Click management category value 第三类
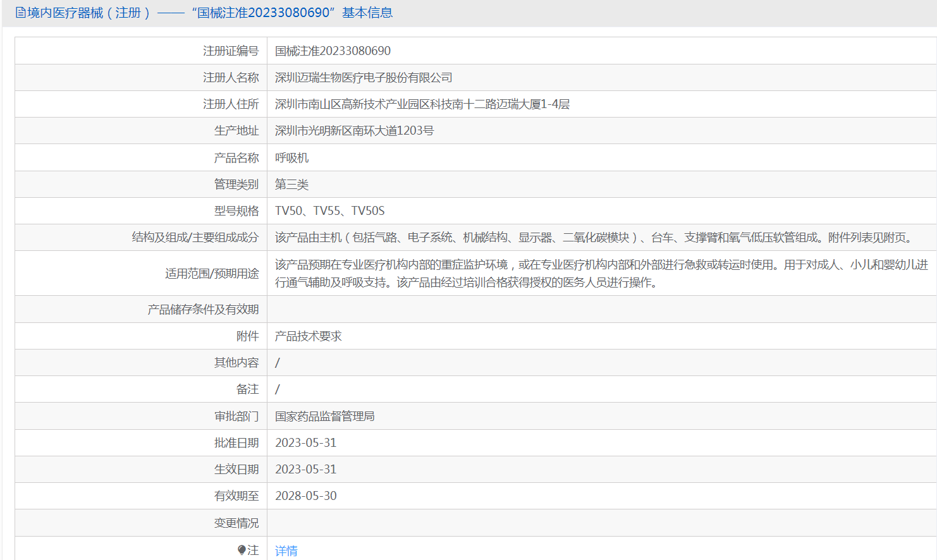Screen dimensions: 937x560 (291, 185)
